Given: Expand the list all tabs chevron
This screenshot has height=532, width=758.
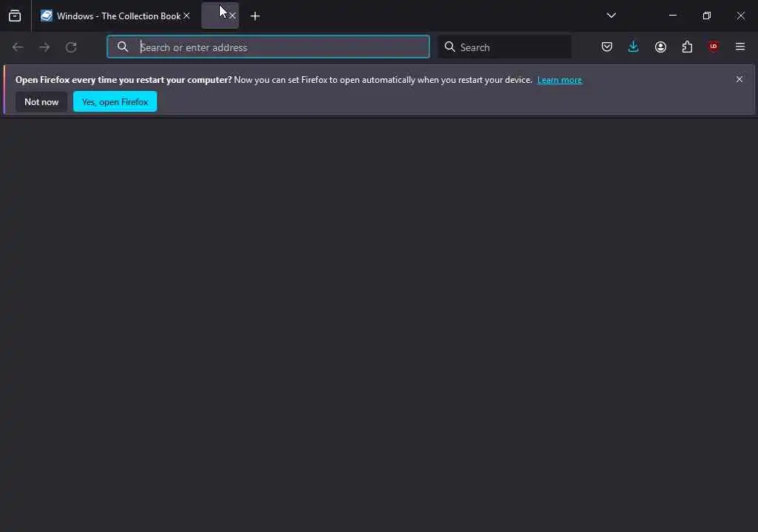Looking at the screenshot, I should pos(611,16).
